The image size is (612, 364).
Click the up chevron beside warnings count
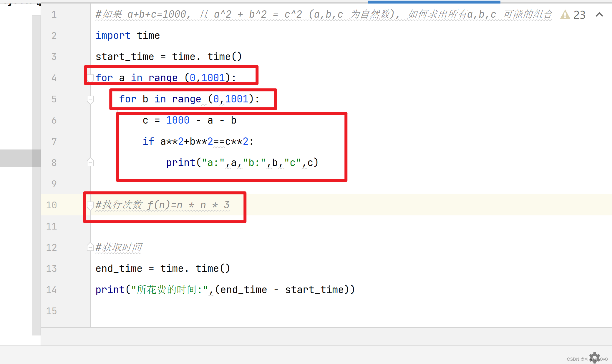click(599, 14)
